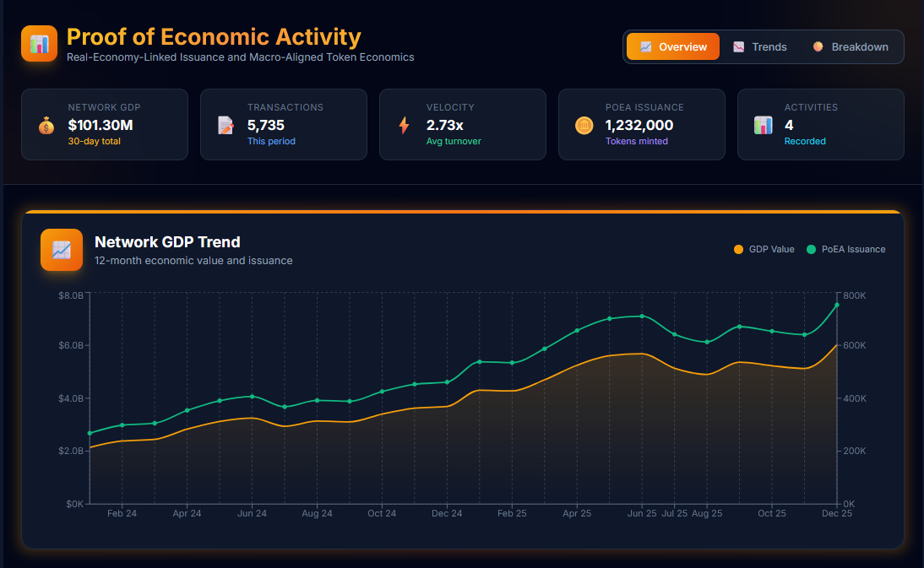Click the document icon in Transactions card
The height and width of the screenshot is (568, 924).
[226, 126]
